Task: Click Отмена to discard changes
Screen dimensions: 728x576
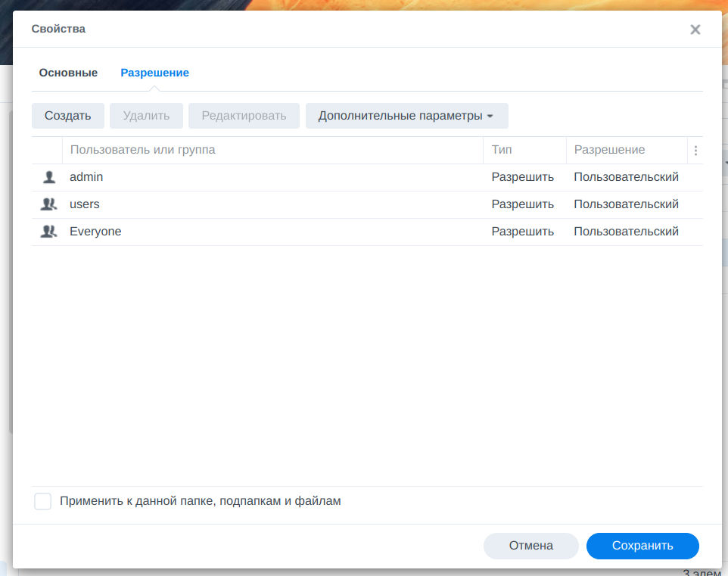Action: [530, 546]
